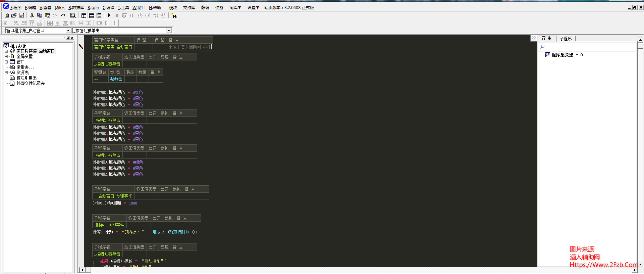Click the breakpoint hand icon

point(163,15)
